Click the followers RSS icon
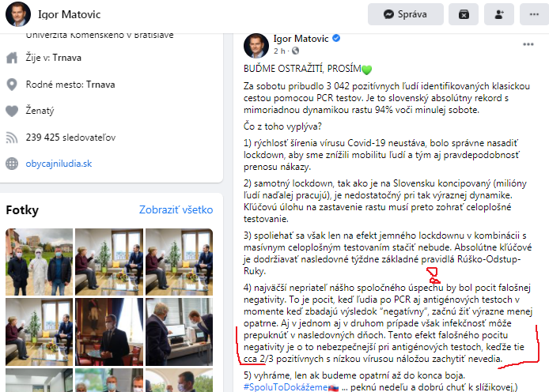This screenshot has height=392, width=549. 12,138
